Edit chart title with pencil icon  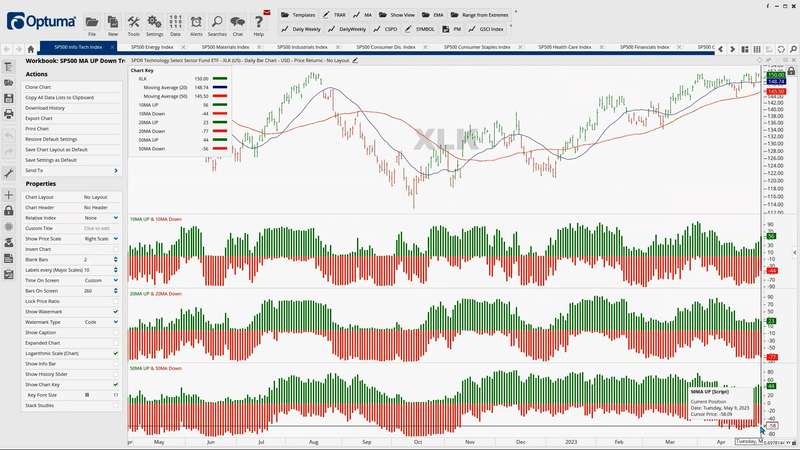[x=355, y=60]
